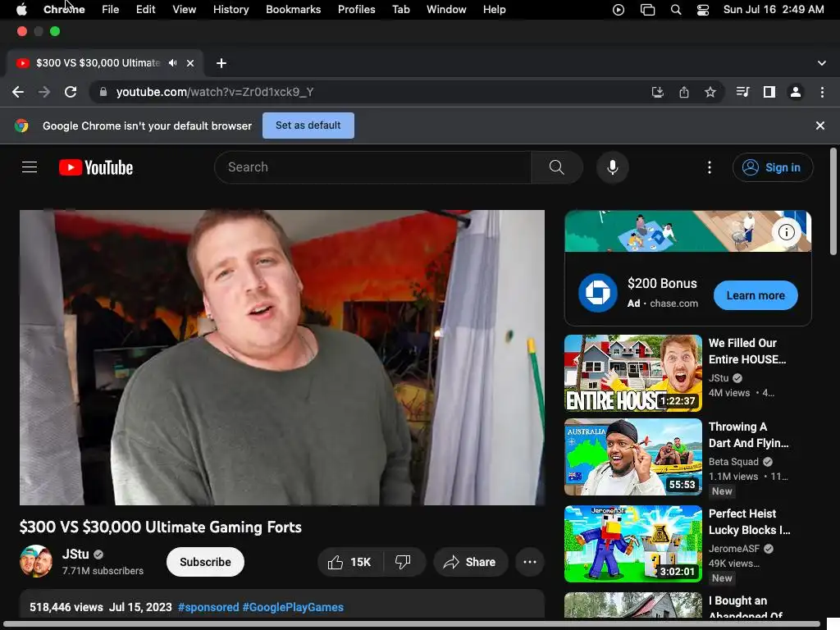Click the YouTube logo
This screenshot has width=840, height=630.
point(96,167)
